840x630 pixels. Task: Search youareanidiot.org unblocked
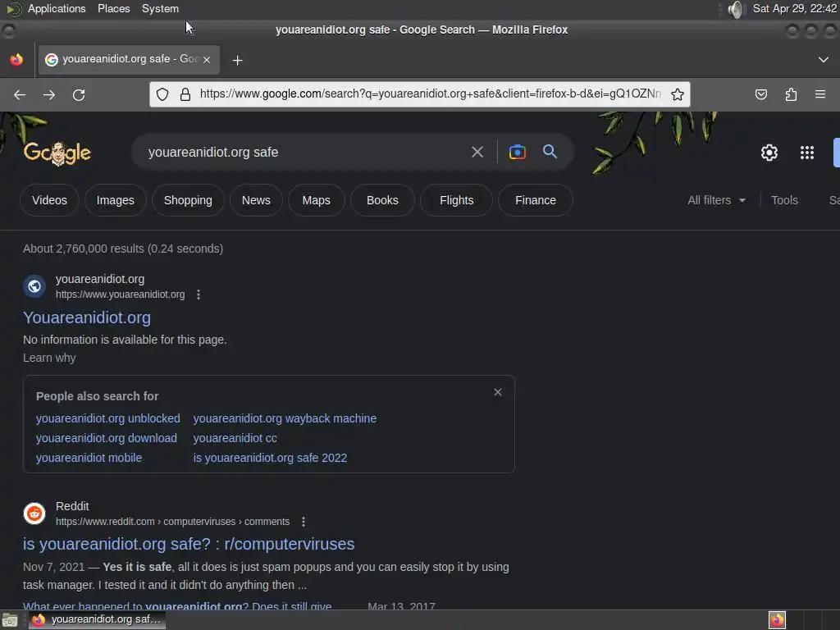pyautogui.click(x=107, y=418)
